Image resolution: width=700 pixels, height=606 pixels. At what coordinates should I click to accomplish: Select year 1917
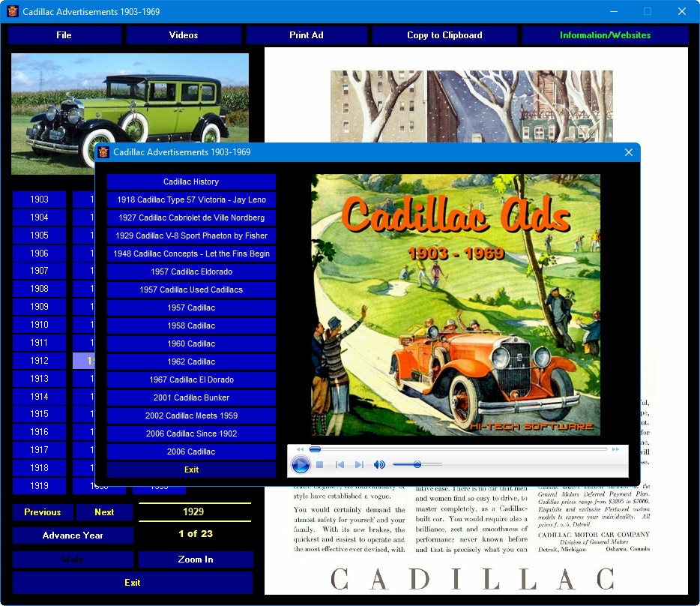(39, 450)
